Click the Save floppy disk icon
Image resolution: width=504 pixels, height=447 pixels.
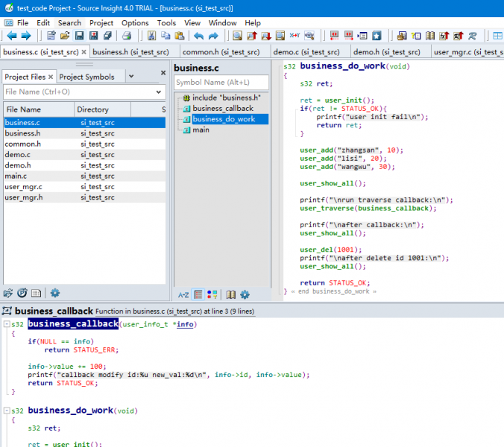click(x=79, y=36)
